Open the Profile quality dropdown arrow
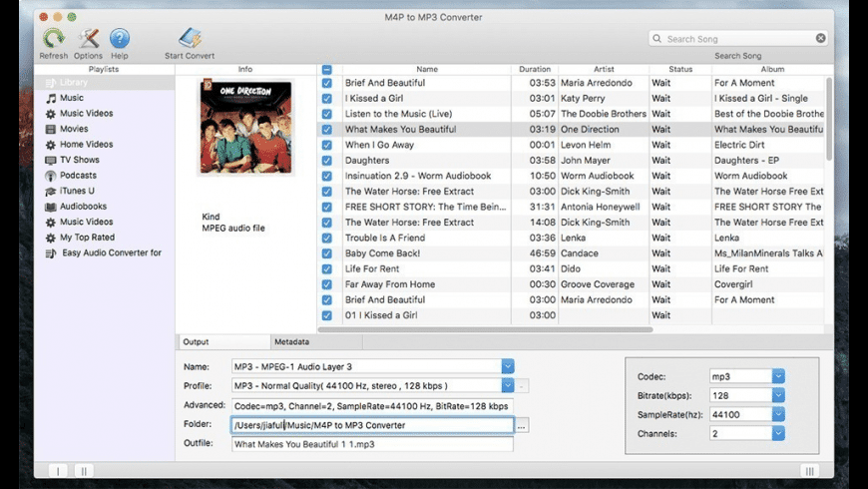The image size is (868, 489). coord(508,385)
